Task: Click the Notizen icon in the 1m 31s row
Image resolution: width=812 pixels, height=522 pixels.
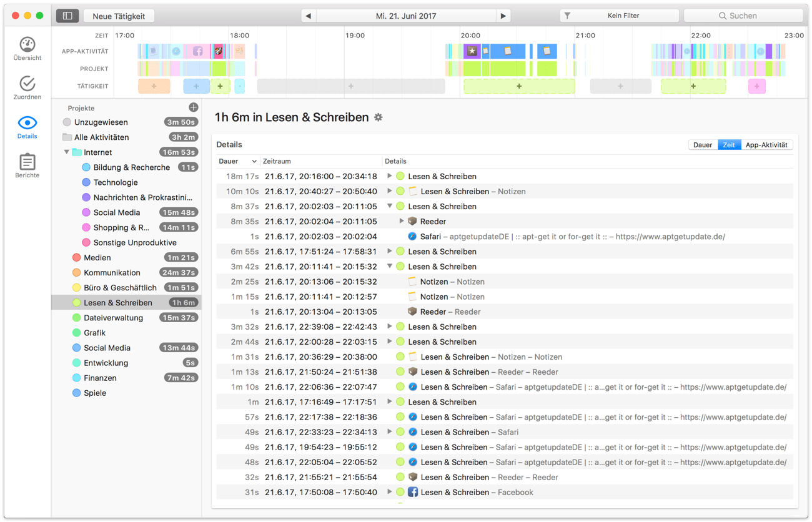Action: tap(412, 357)
